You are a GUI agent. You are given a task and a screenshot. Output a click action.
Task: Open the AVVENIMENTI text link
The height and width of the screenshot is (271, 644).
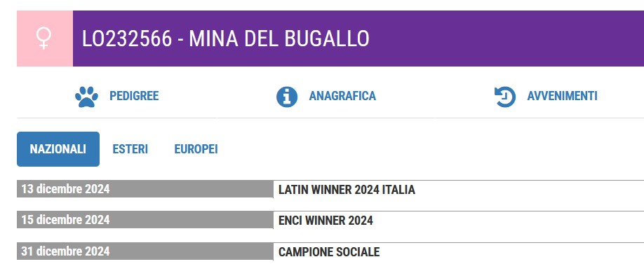point(562,96)
